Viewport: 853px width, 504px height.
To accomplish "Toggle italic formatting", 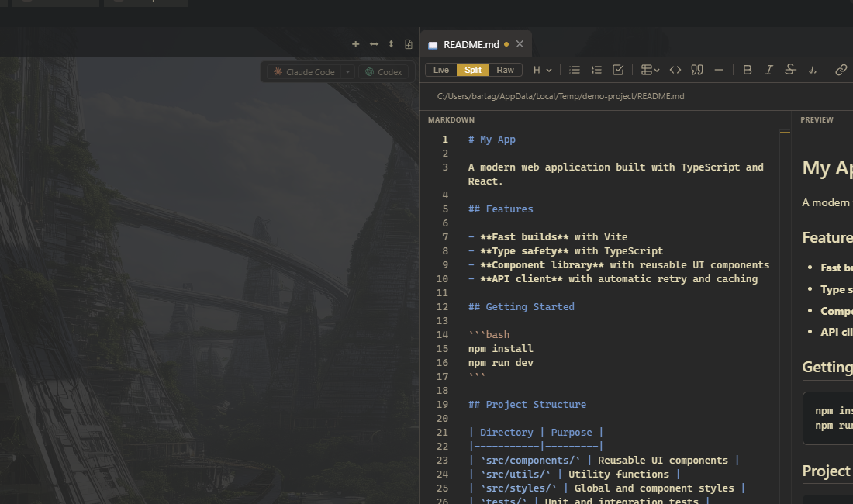I will click(768, 70).
